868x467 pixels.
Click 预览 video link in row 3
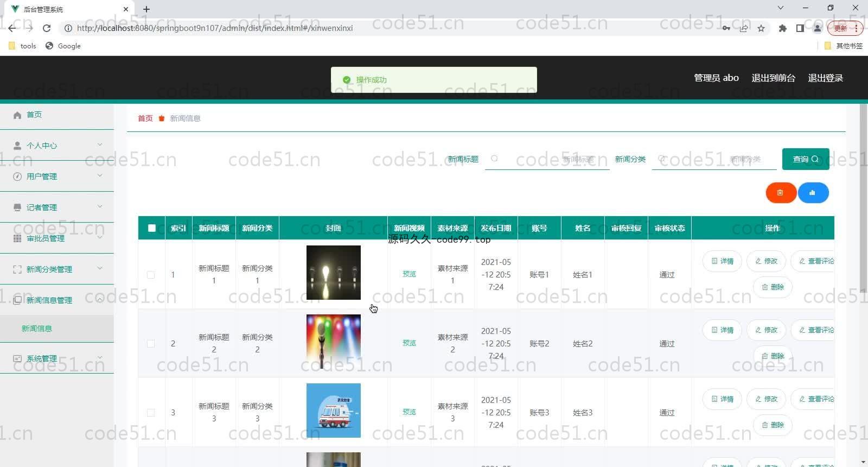coord(409,412)
